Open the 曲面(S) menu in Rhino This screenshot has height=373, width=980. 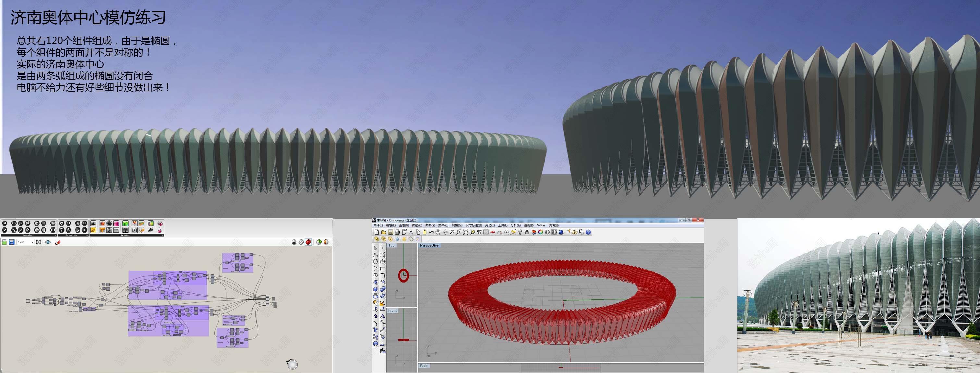(x=430, y=225)
